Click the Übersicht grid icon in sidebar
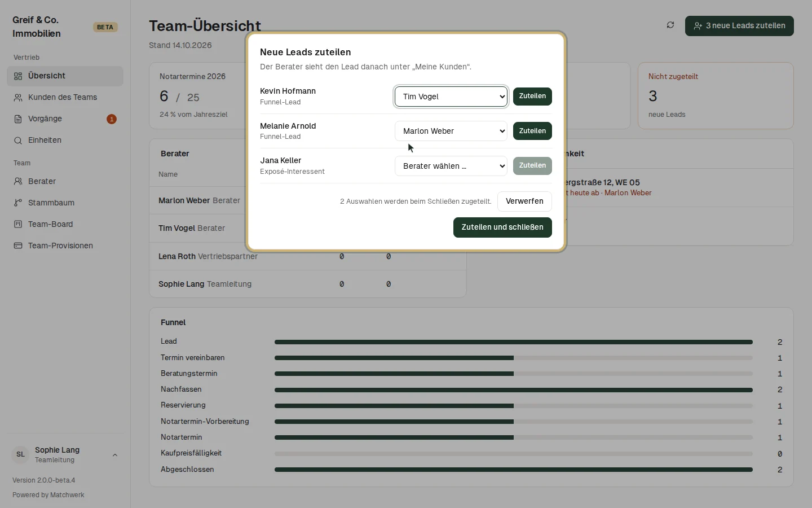The image size is (812, 508). [x=18, y=76]
